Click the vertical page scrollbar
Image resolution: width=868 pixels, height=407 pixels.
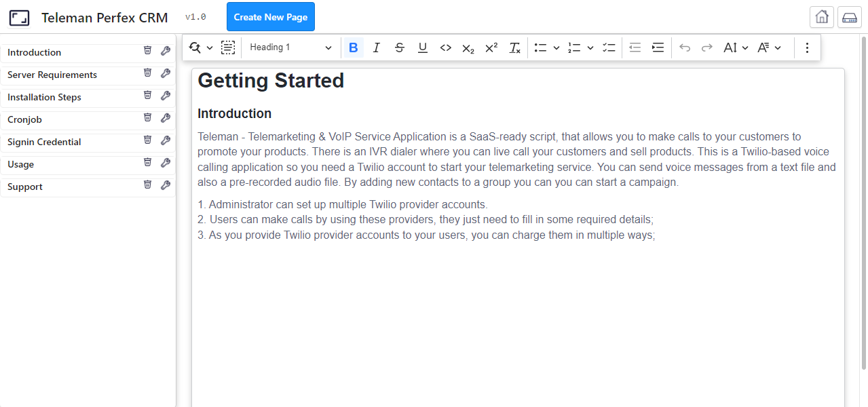[863, 203]
